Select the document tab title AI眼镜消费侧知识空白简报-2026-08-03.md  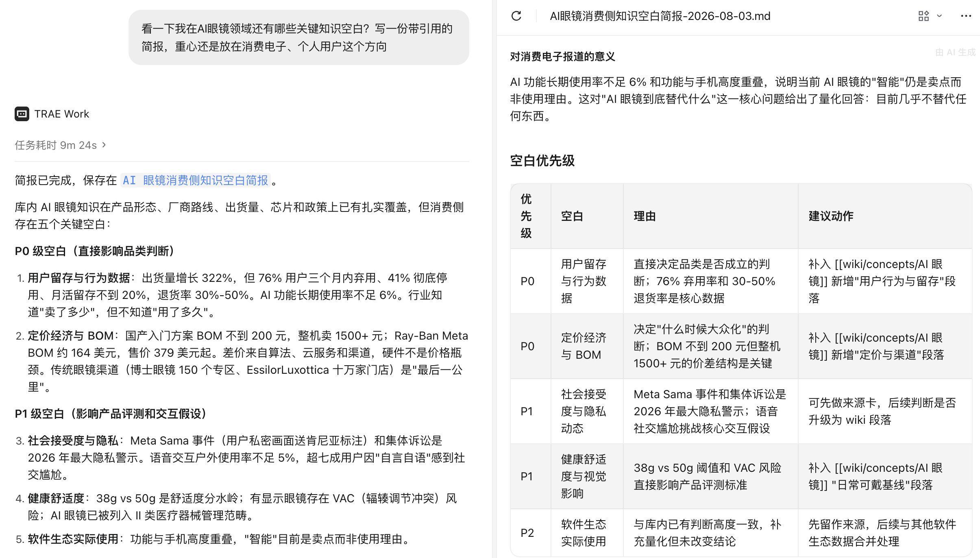pyautogui.click(x=660, y=16)
